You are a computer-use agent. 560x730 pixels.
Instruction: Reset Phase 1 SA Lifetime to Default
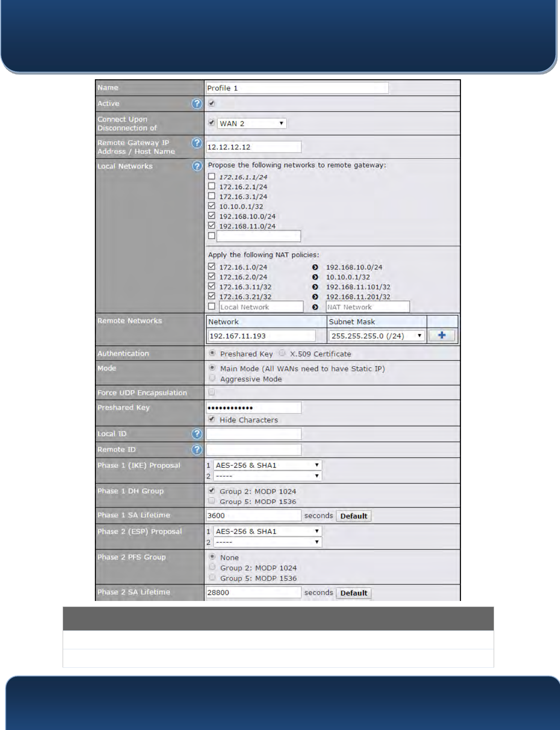[354, 516]
